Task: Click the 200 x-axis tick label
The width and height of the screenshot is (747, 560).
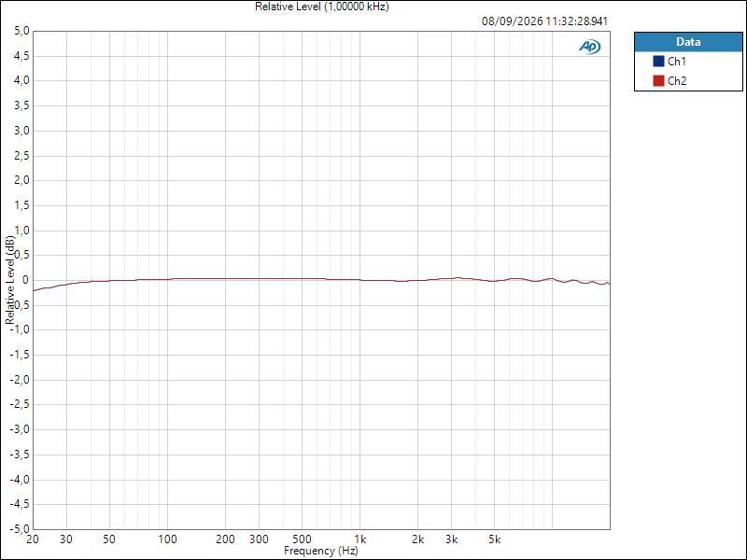Action: click(225, 539)
